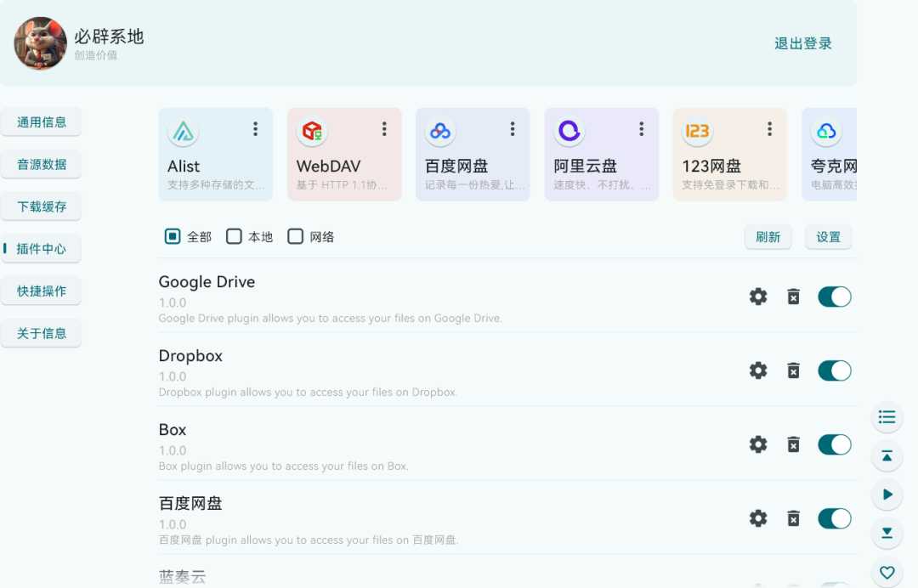Click the 百度网盘 card logo icon
This screenshot has height=588, width=918.
pyautogui.click(x=440, y=131)
